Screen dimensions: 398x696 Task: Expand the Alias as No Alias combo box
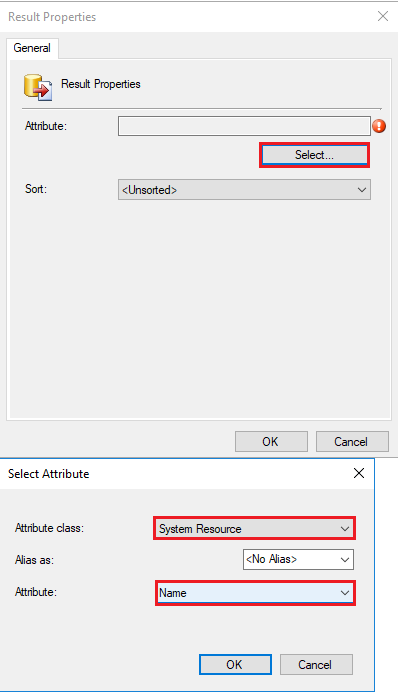coord(298,559)
